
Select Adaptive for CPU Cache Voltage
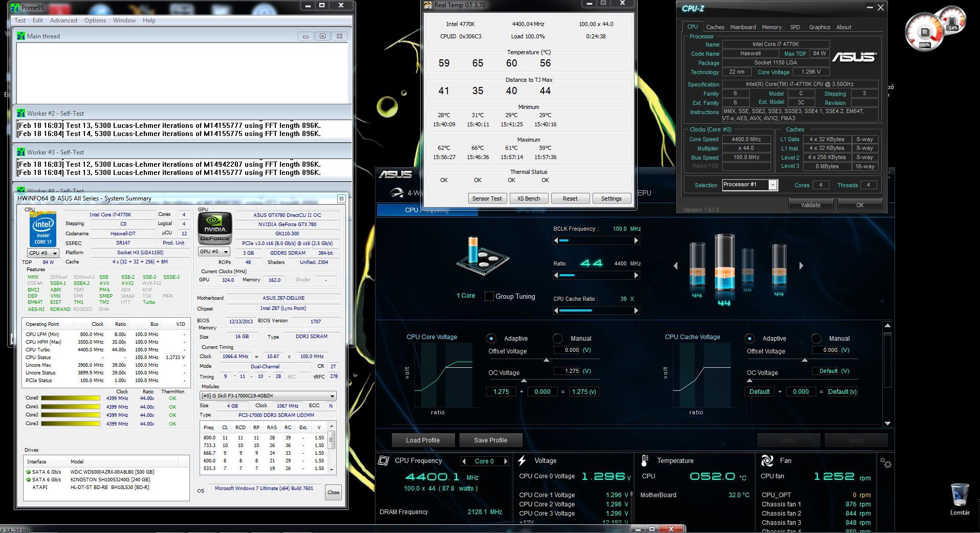pos(750,338)
